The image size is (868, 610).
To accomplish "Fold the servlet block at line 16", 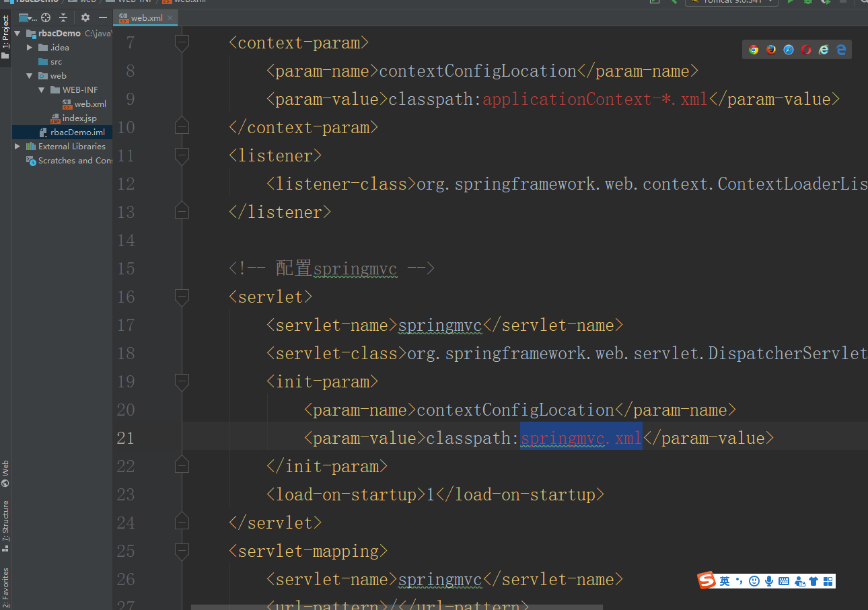I will 182,297.
